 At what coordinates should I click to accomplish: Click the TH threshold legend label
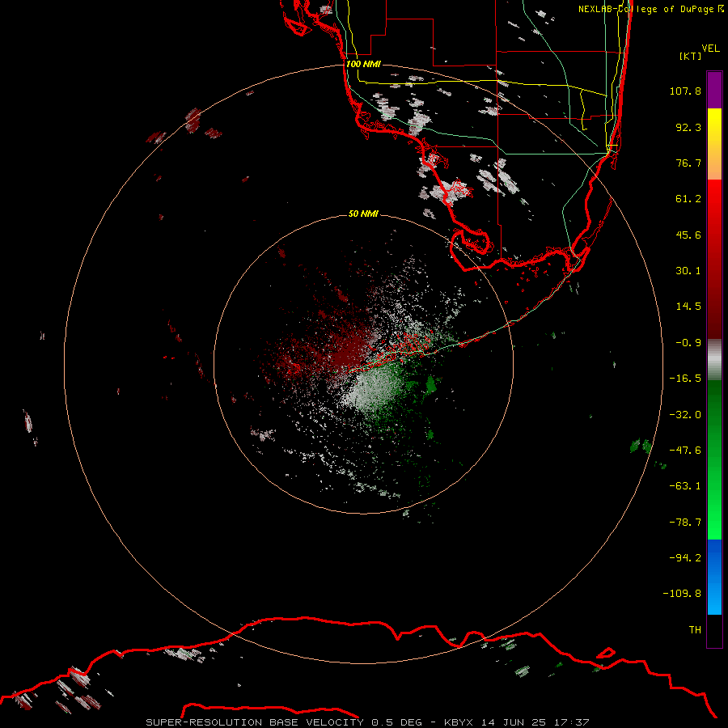point(695,630)
